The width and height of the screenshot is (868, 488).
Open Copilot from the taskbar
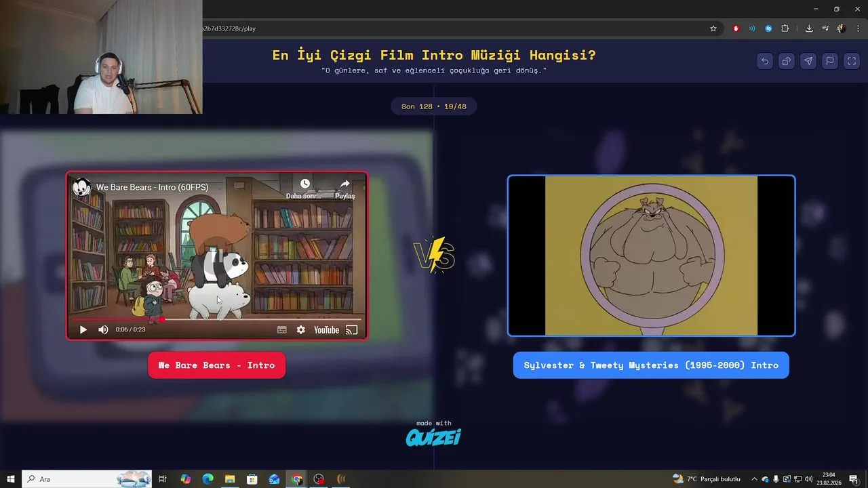click(x=186, y=479)
